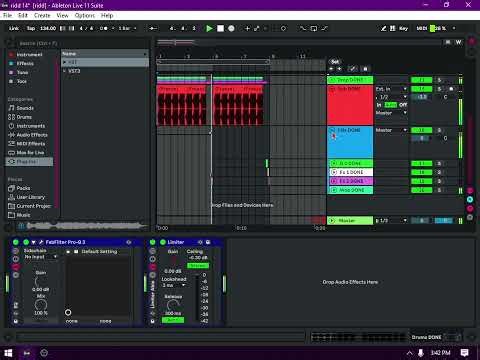This screenshot has width=480, height=360.
Task: Enable Key map mode switch
Action: pos(403,29)
